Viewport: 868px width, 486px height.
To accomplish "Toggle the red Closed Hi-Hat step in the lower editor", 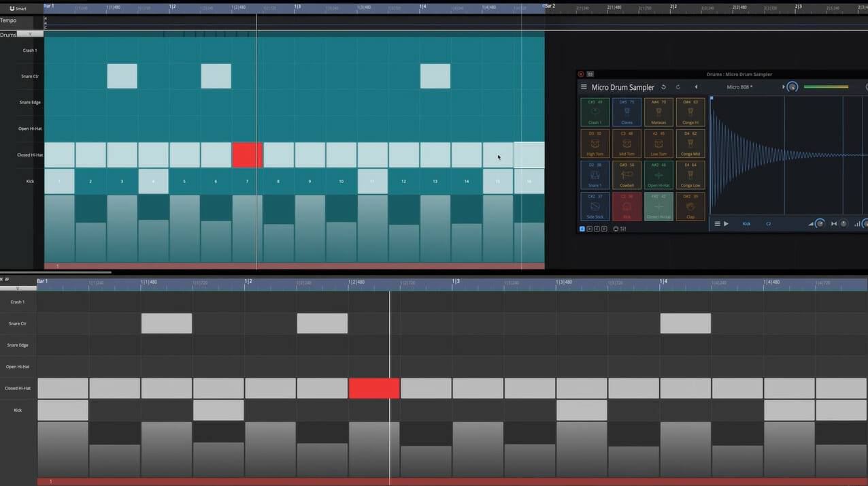I will point(373,388).
